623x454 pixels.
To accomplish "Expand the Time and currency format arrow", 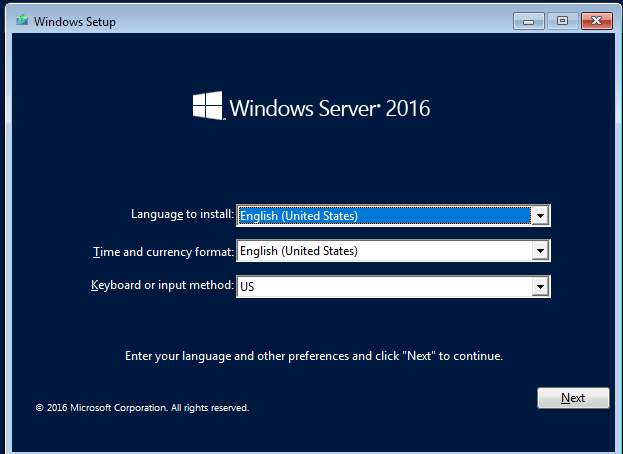I will pos(540,251).
